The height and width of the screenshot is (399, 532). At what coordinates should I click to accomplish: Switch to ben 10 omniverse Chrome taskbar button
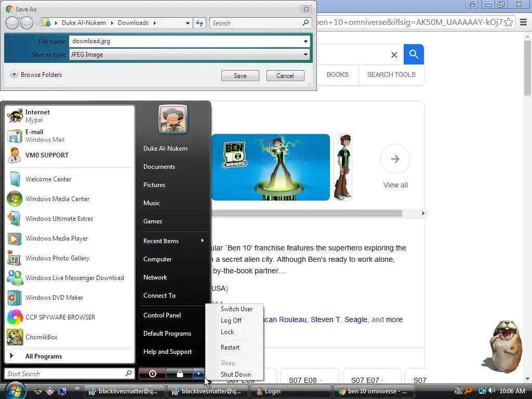tap(374, 391)
